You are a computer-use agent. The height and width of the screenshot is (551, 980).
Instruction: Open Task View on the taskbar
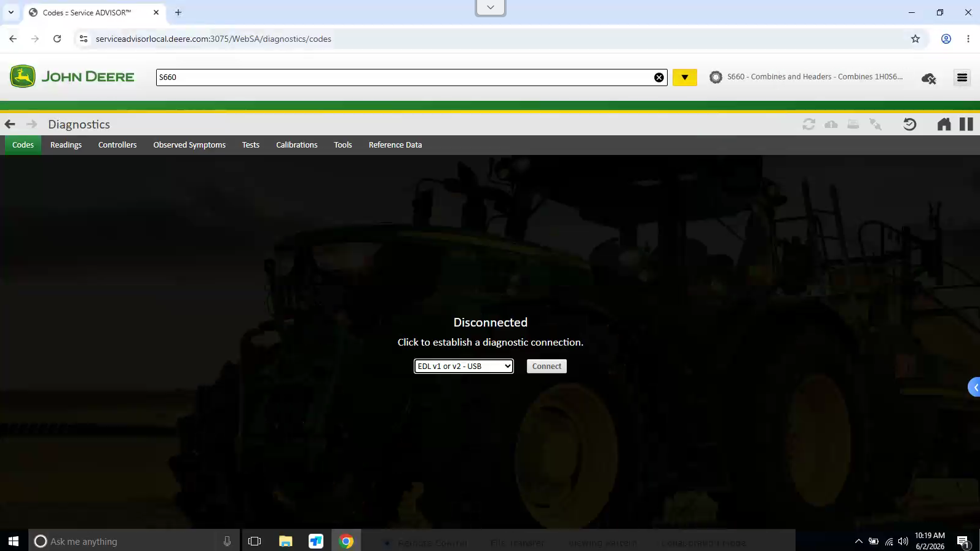pyautogui.click(x=255, y=541)
